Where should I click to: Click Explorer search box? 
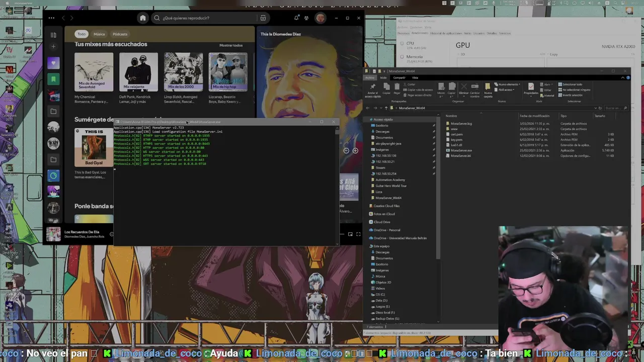point(616,108)
